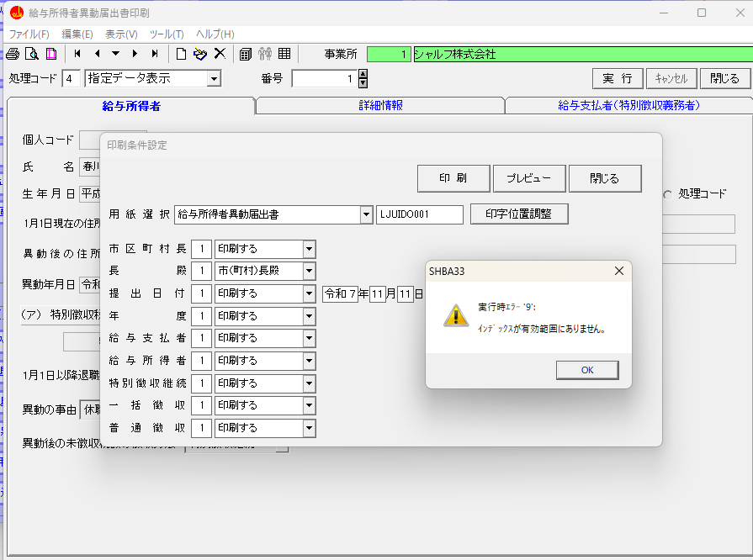Click OK in the SHBA33 error dialog
The height and width of the screenshot is (560, 753).
(587, 370)
